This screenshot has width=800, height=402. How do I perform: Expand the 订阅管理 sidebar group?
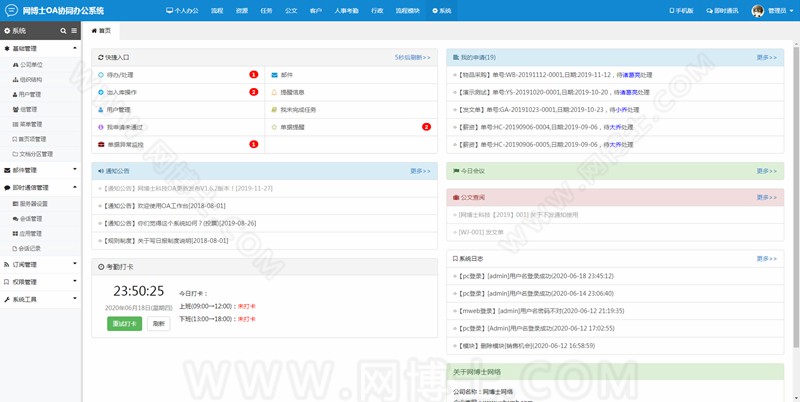click(x=40, y=264)
